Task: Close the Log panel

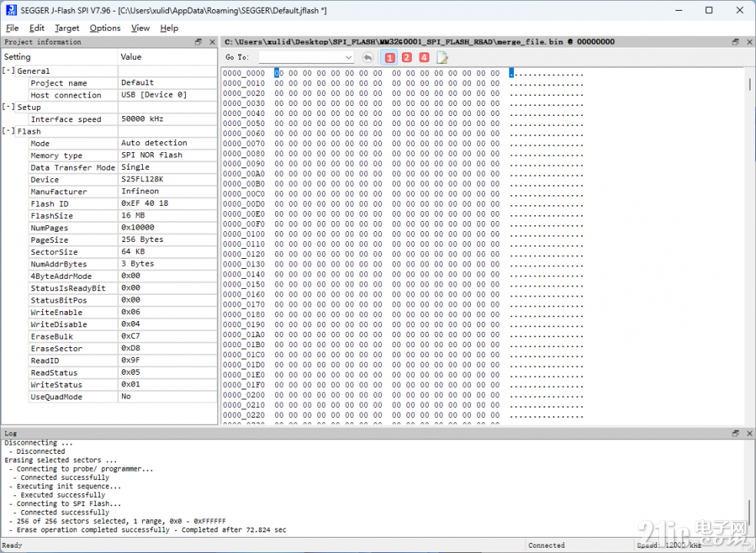Action: [749, 433]
